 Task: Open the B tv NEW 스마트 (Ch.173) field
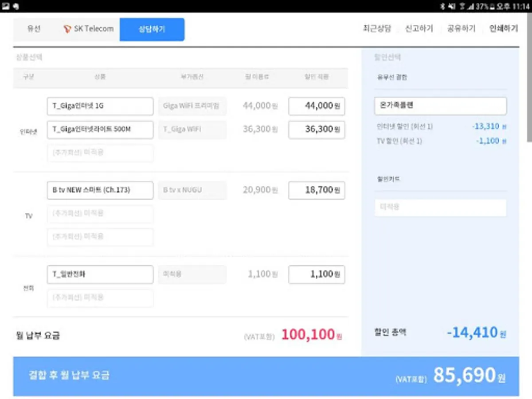(100, 190)
